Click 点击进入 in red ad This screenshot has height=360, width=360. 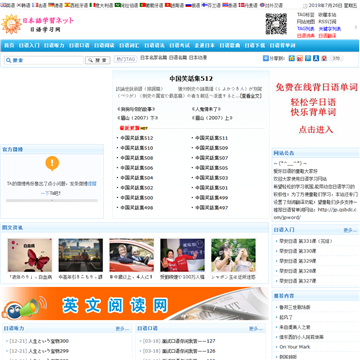coord(316,130)
